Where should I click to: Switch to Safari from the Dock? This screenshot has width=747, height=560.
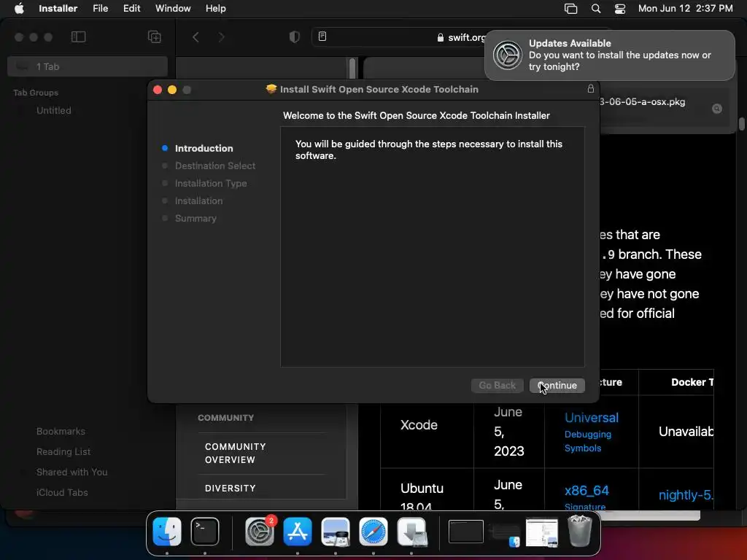[373, 532]
